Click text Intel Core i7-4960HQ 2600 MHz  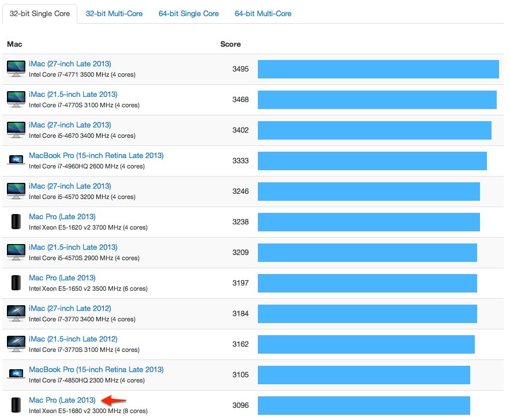coord(73,166)
